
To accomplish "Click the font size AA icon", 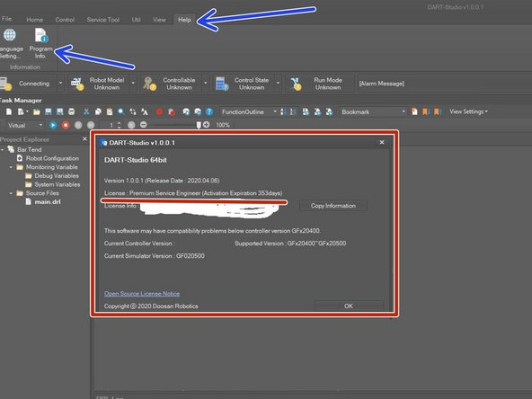I will point(145,111).
